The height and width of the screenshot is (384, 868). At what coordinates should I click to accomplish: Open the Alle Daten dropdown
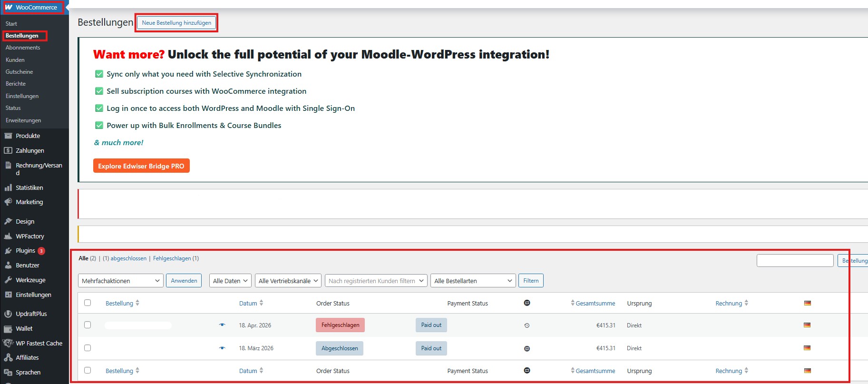[x=231, y=281]
